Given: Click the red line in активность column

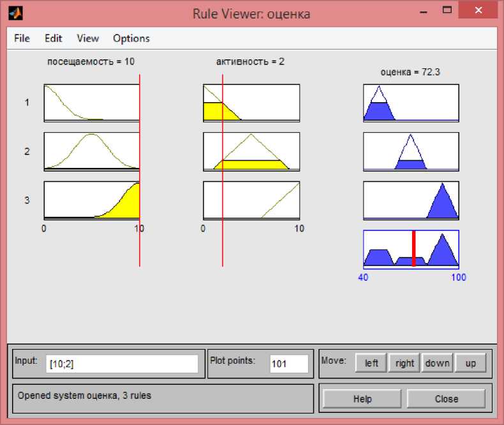Looking at the screenshot, I should [223, 242].
